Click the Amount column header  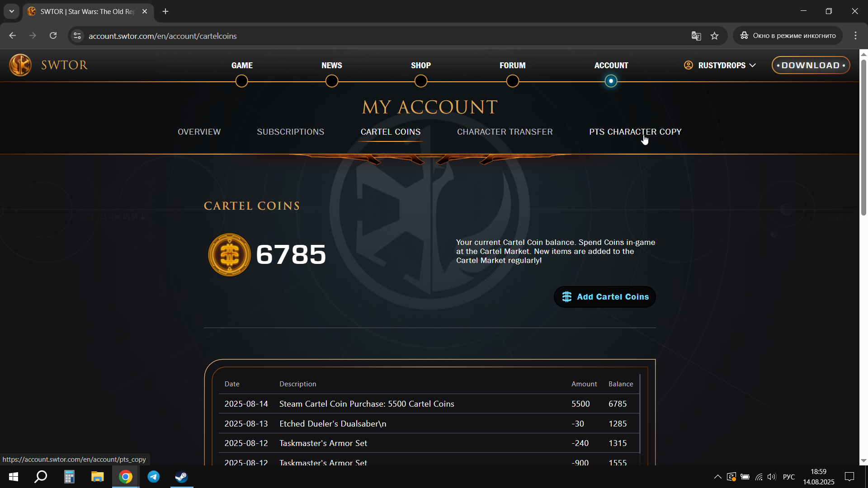[584, 384]
